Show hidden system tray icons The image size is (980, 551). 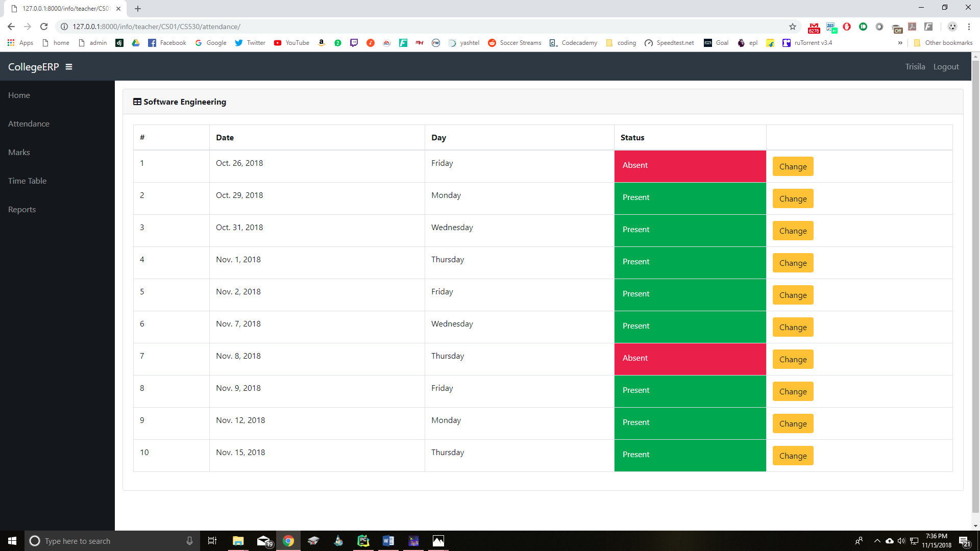(x=877, y=541)
